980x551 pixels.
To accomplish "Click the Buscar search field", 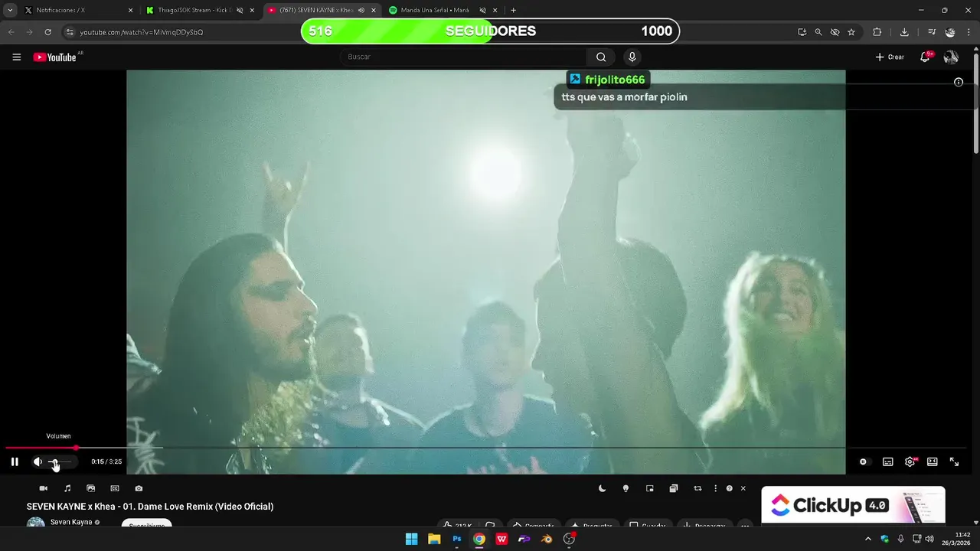I will pos(464,57).
